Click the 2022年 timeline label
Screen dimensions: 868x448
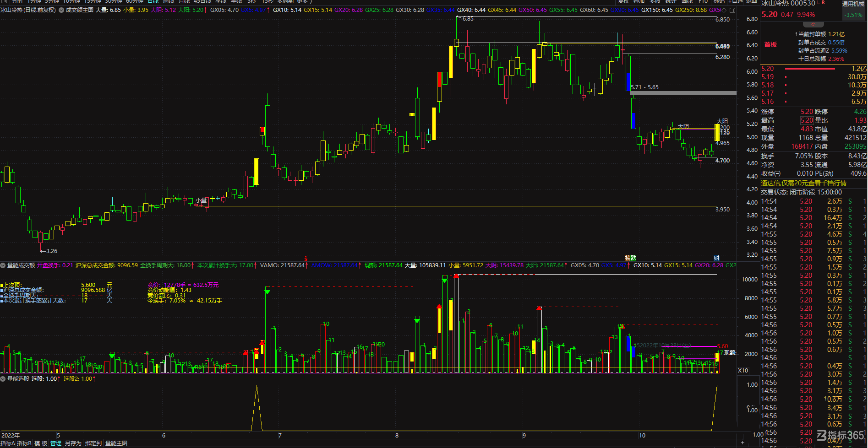tap(11, 435)
